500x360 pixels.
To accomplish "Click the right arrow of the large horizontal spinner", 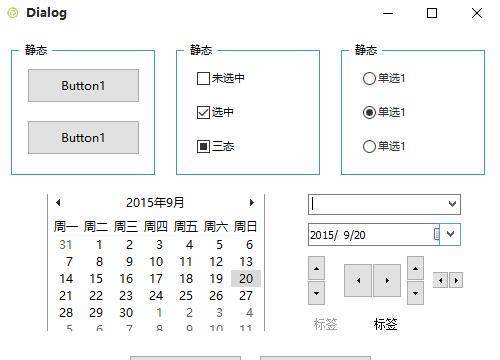I will pos(387,280).
